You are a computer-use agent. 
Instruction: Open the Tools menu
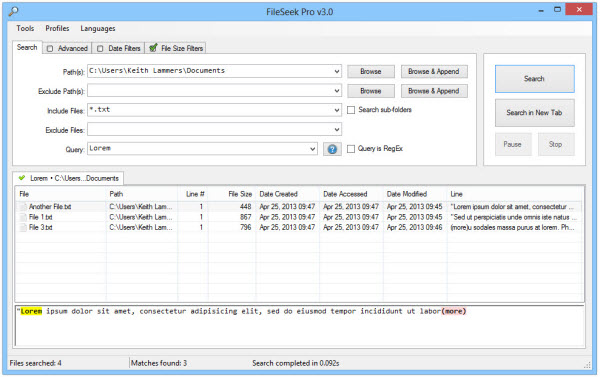pyautogui.click(x=25, y=28)
